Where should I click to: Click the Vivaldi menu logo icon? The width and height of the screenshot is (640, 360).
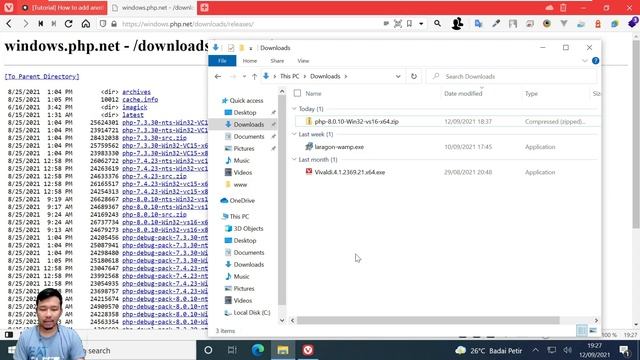[x=9, y=7]
